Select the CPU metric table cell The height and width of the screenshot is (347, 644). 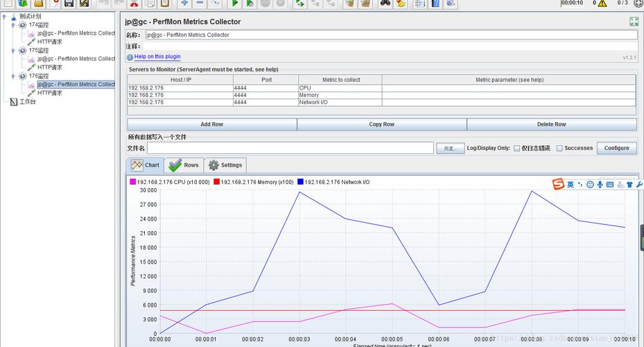tap(340, 88)
